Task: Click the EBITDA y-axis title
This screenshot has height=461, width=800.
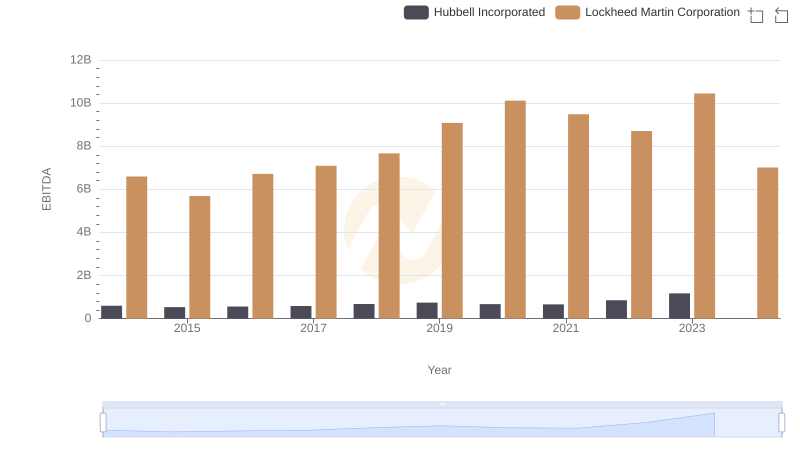Action: coord(46,189)
